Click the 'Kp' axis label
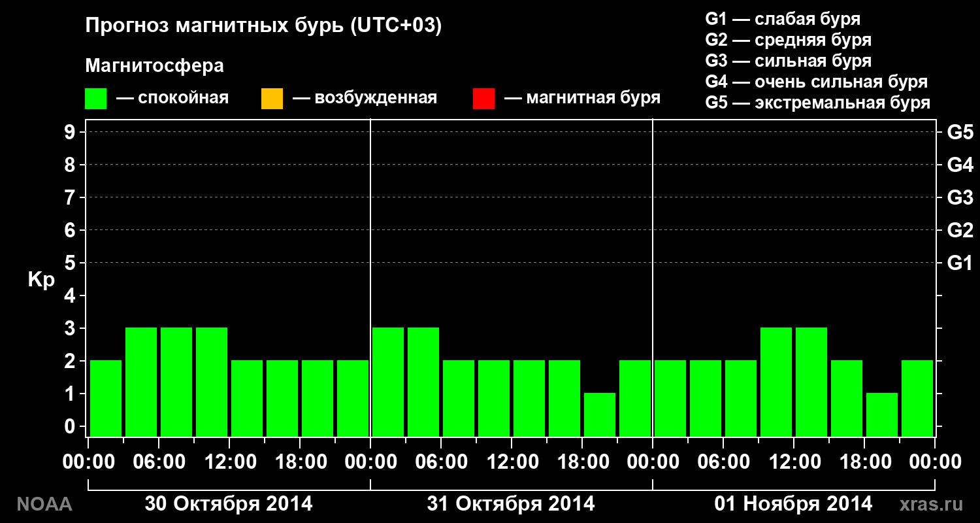Screen dimensions: 980x523 coord(41,281)
